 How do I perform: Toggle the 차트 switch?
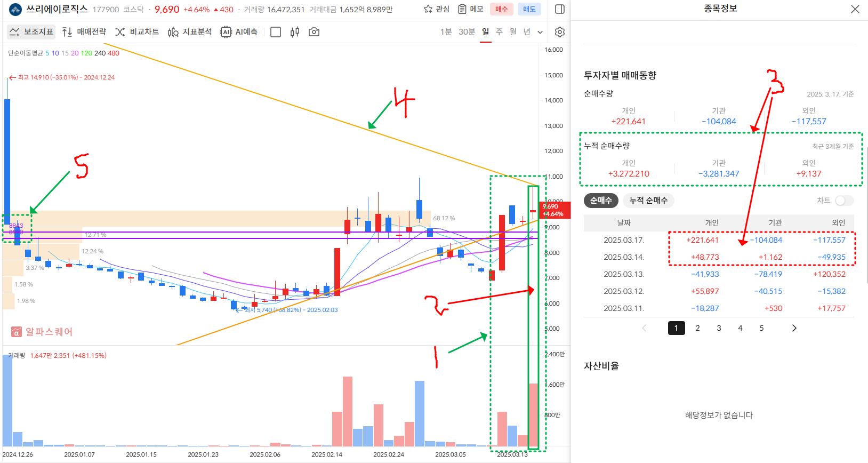tap(845, 201)
